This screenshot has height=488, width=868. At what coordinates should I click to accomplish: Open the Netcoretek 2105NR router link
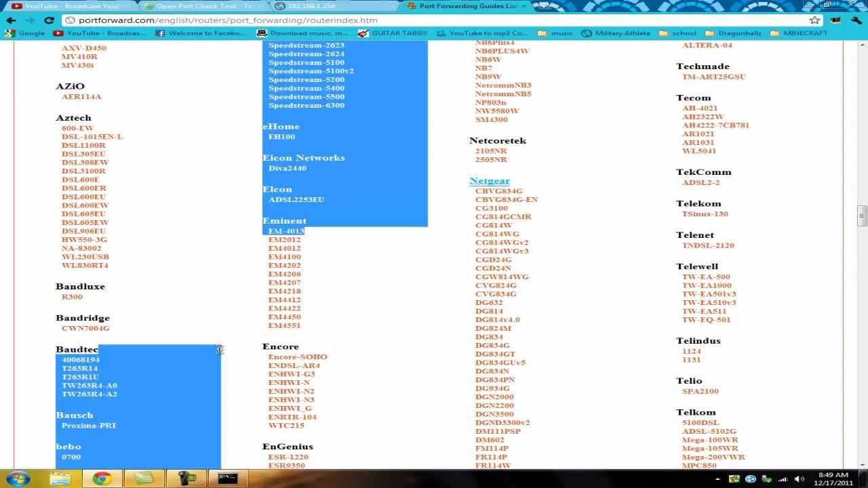tap(491, 151)
